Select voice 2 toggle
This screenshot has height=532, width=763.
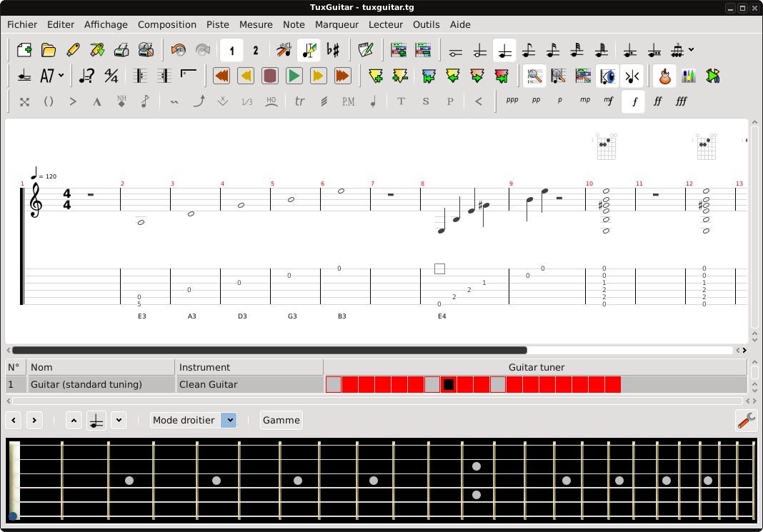[x=256, y=51]
